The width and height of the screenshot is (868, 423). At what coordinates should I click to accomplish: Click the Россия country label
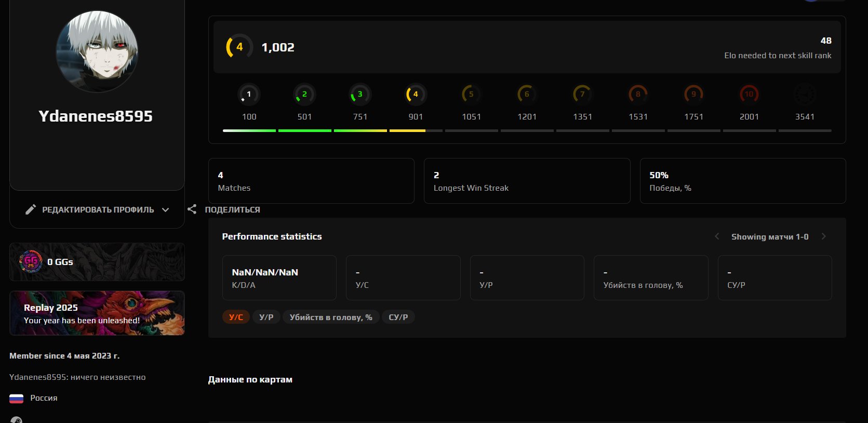pos(44,398)
